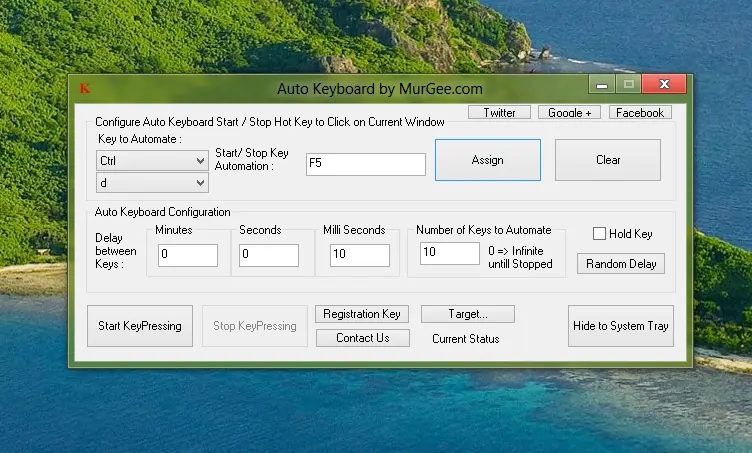Viewport: 752px width, 453px height.
Task: Open the Facebook link button
Action: pyautogui.click(x=640, y=113)
